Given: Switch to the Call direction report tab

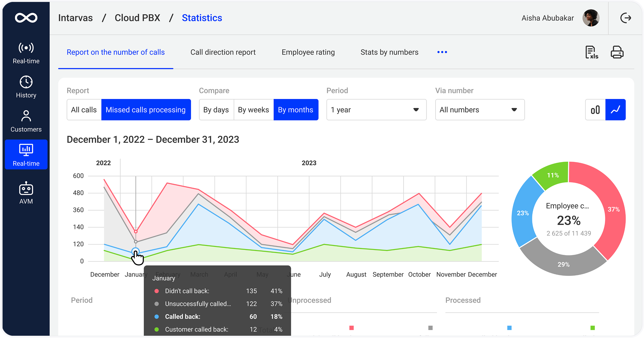Looking at the screenshot, I should [x=223, y=52].
